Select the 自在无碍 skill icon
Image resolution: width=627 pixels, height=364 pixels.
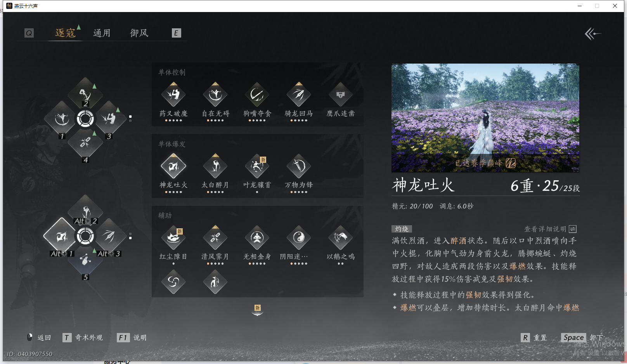pyautogui.click(x=215, y=95)
